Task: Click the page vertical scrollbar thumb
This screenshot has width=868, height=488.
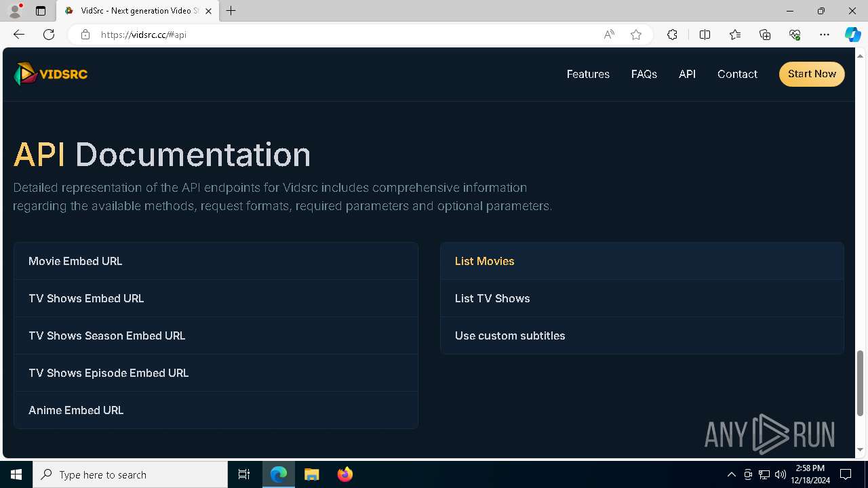Action: (861, 383)
